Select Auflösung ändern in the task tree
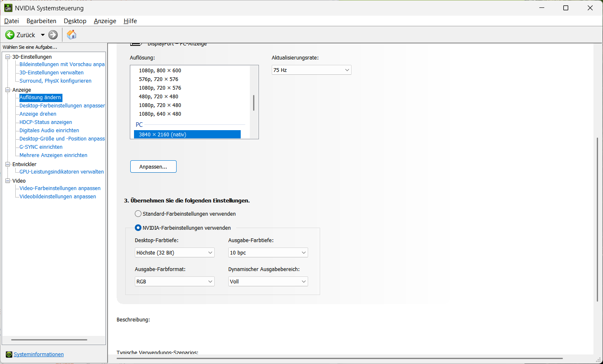The height and width of the screenshot is (364, 603). [x=41, y=98]
